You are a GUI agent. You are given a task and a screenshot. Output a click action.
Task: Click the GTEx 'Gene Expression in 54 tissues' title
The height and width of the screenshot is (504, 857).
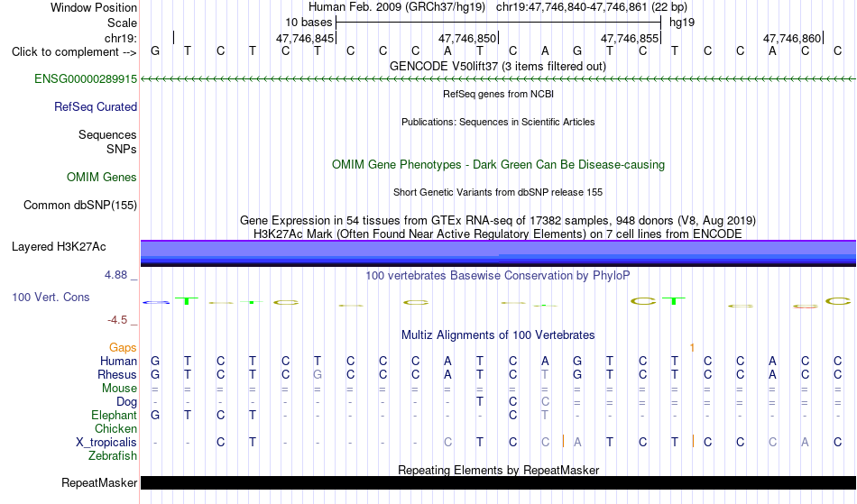[498, 221]
